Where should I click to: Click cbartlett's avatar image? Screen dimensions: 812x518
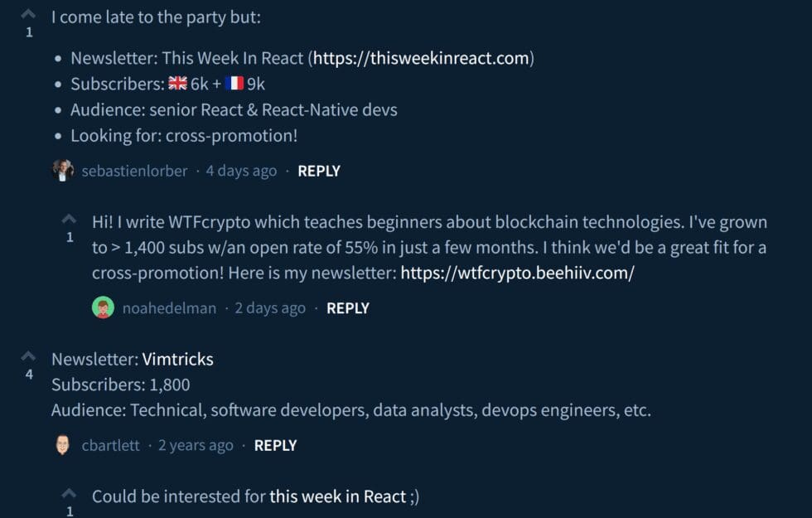tap(62, 445)
